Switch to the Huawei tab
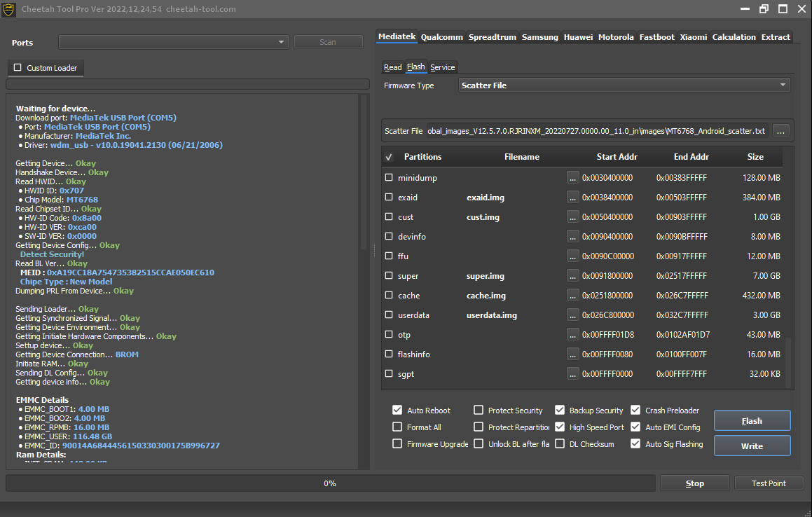Image resolution: width=812 pixels, height=517 pixels. [578, 37]
